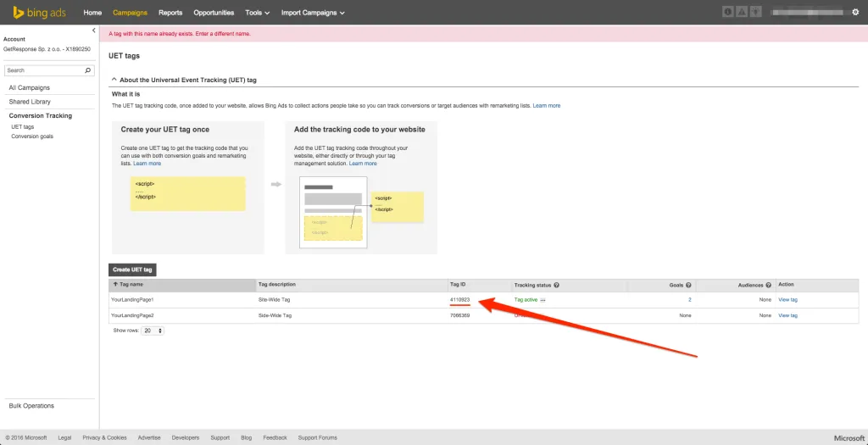This screenshot has height=445, width=868.
Task: Click View tag for YourLandingPage2
Action: [x=787, y=315]
